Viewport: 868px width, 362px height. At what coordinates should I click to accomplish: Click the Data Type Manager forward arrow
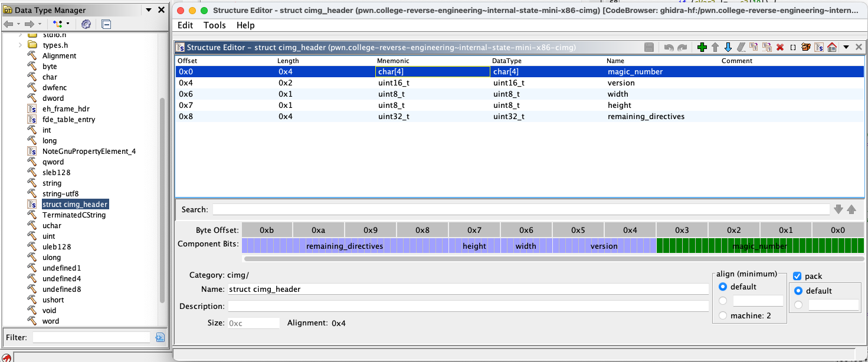(x=29, y=24)
